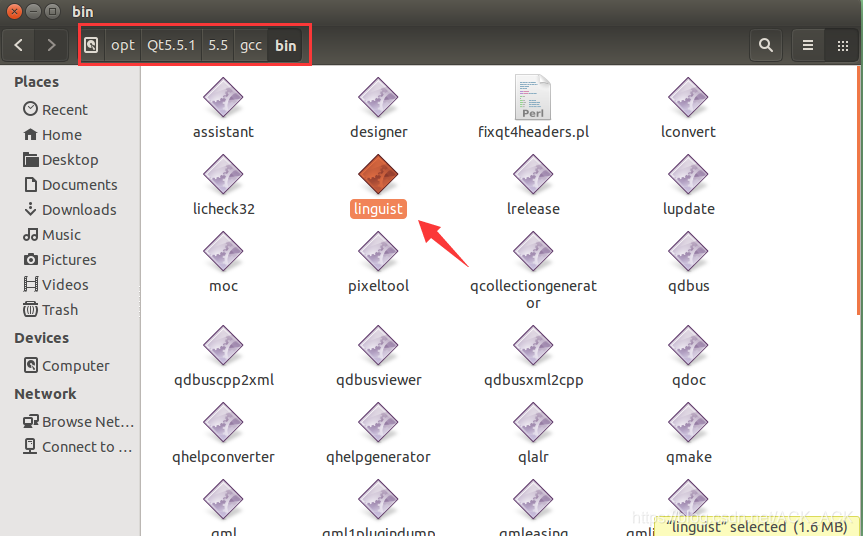This screenshot has height=536, width=863.
Task: Select the qdbuscpp2xml executable icon
Action: tap(223, 346)
